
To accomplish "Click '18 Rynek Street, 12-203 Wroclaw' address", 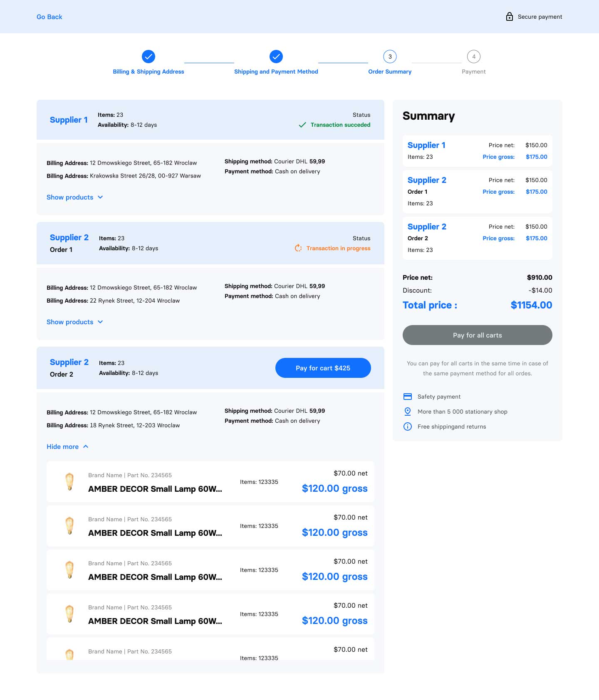I will point(135,425).
